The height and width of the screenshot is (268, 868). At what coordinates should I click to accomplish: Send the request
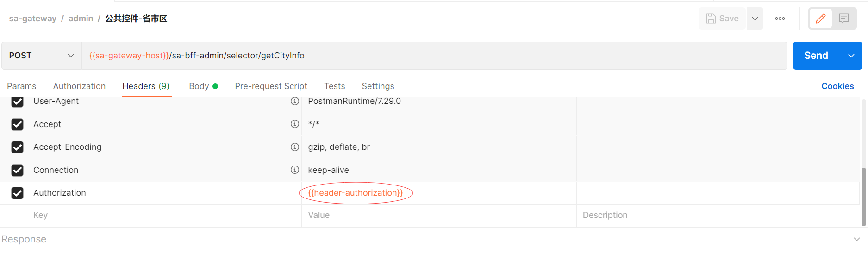click(x=816, y=56)
